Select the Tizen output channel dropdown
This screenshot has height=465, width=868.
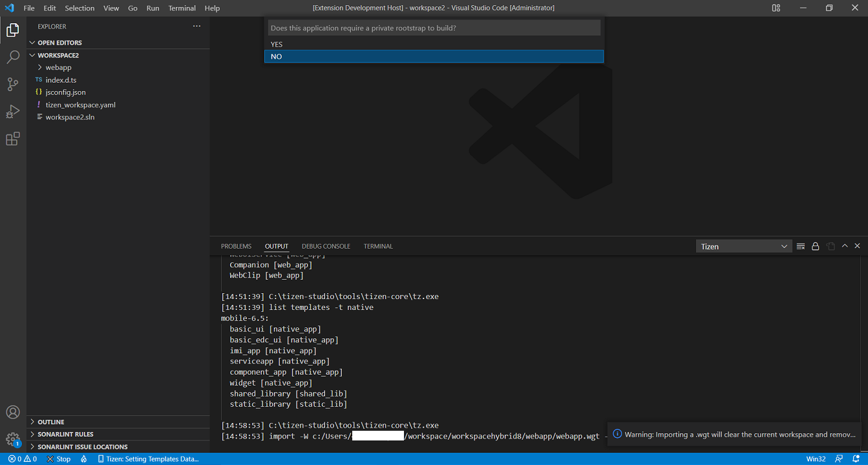pos(744,246)
